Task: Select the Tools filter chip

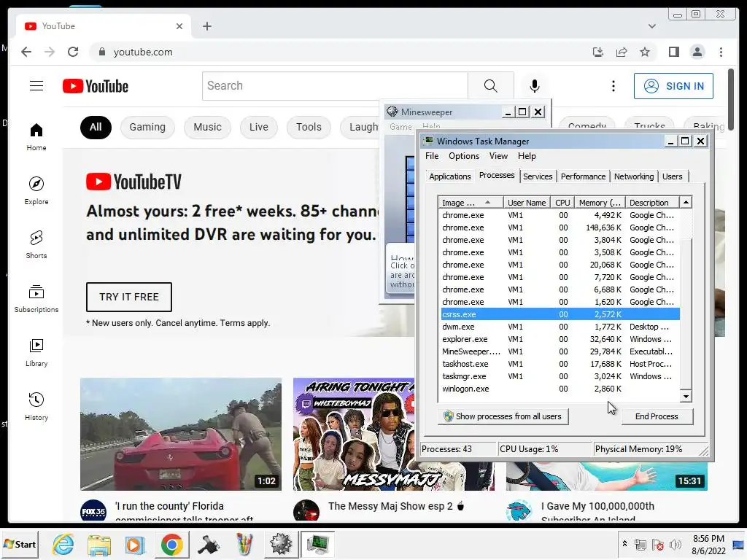Action: click(x=309, y=127)
